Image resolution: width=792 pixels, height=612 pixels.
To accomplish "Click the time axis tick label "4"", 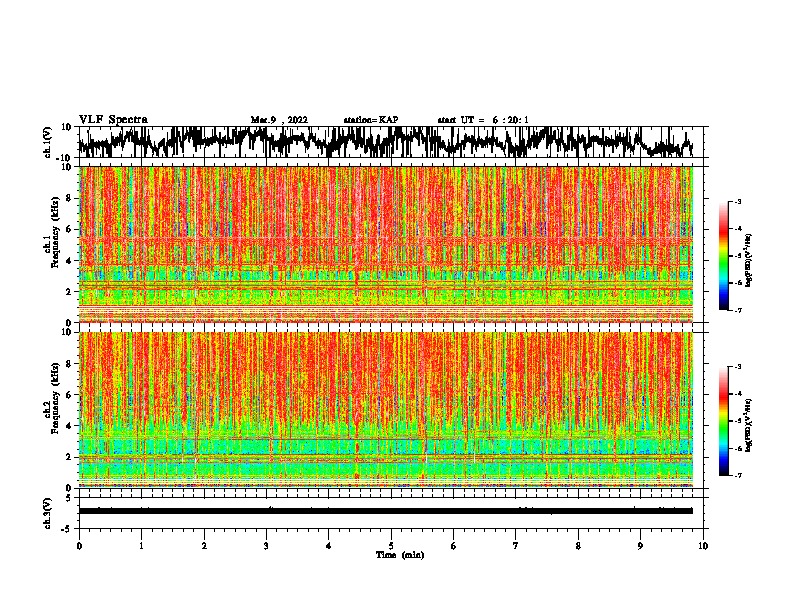I will 329,546.
